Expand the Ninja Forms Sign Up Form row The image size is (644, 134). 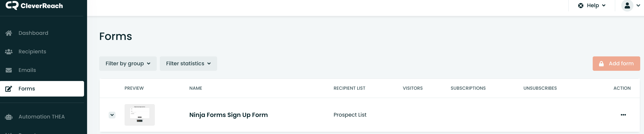pyautogui.click(x=112, y=115)
